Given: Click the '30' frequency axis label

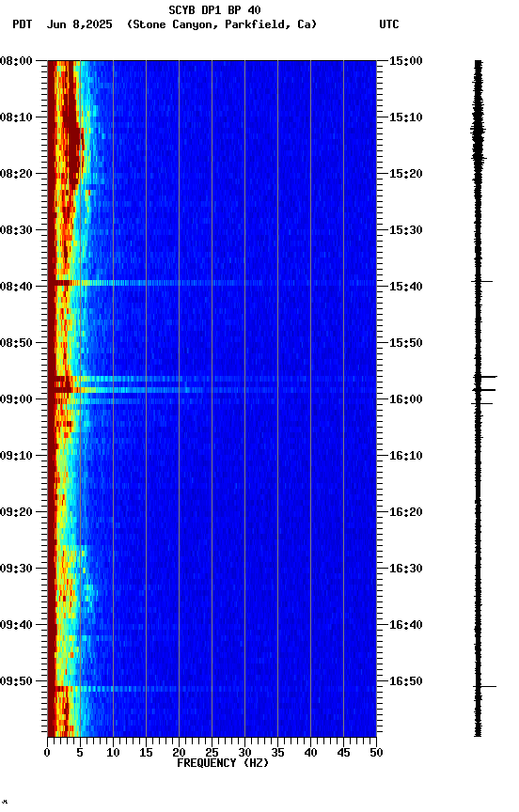Looking at the screenshot, I should click(244, 753).
